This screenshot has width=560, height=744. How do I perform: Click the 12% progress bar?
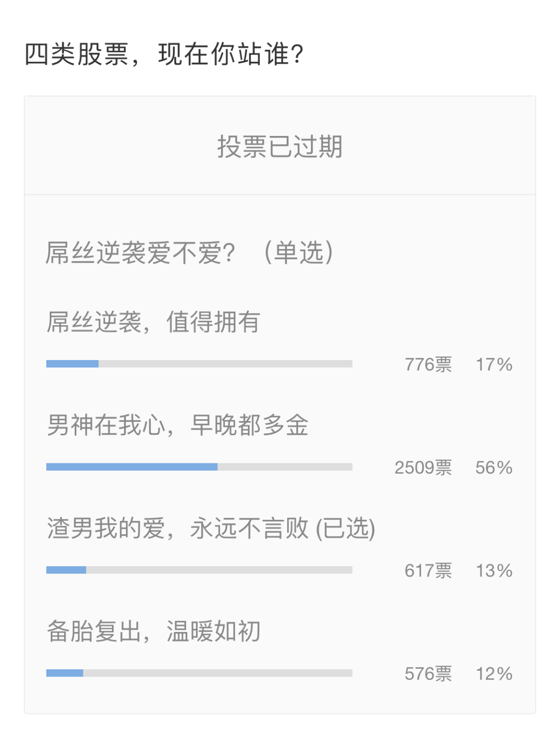coord(199,673)
